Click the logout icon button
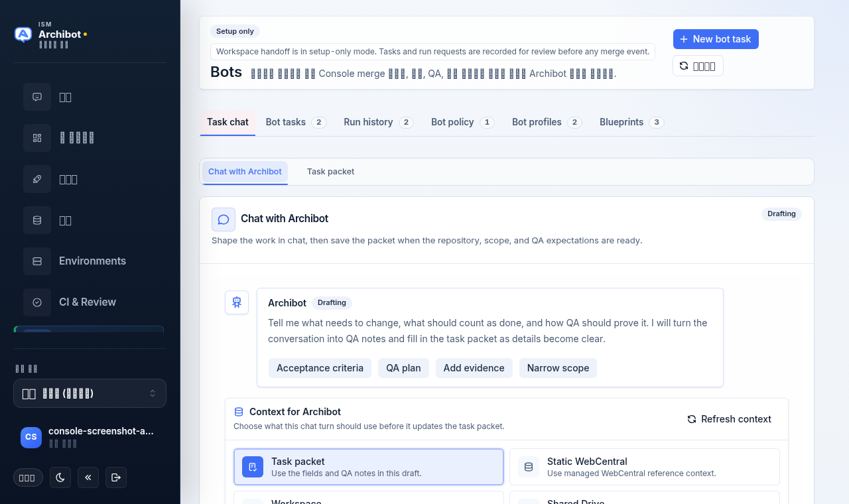Image resolution: width=849 pixels, height=504 pixels. coord(116,477)
